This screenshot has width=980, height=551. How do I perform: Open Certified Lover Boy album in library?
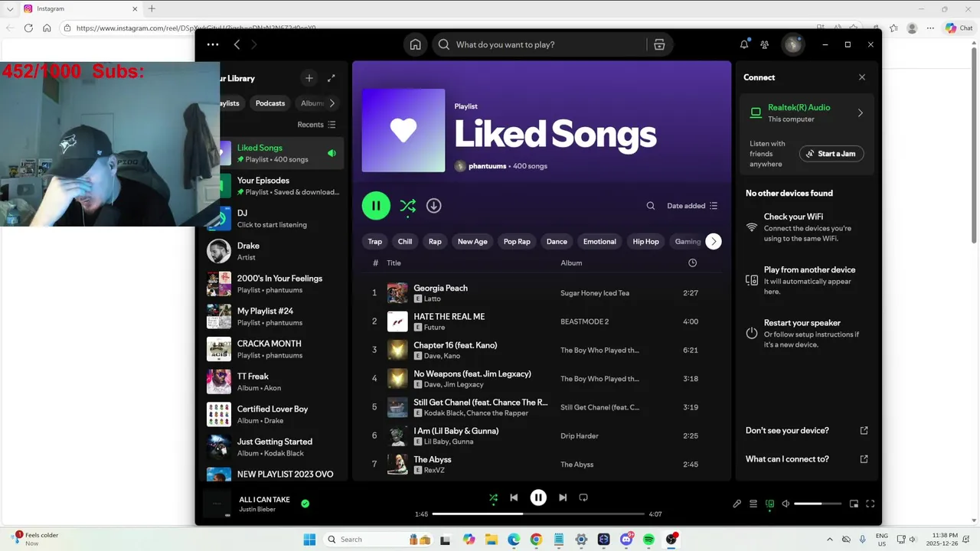272,414
